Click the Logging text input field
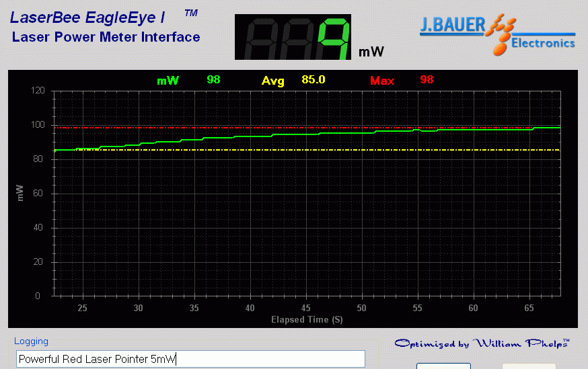 tap(190, 359)
